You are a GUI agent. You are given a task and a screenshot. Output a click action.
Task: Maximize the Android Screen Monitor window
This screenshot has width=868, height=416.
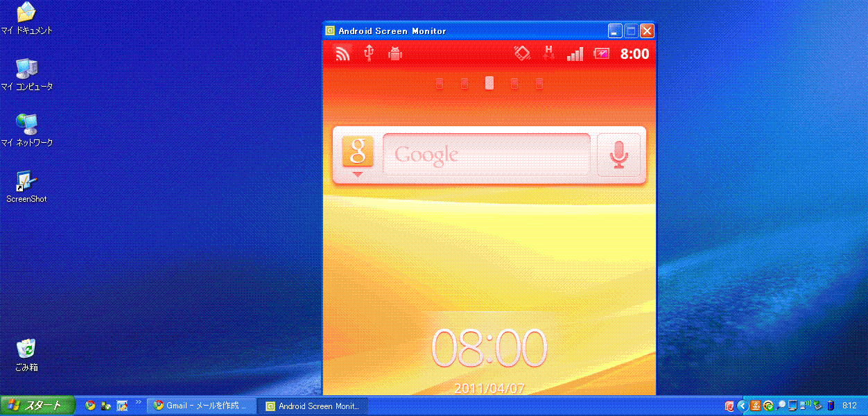[x=631, y=31]
